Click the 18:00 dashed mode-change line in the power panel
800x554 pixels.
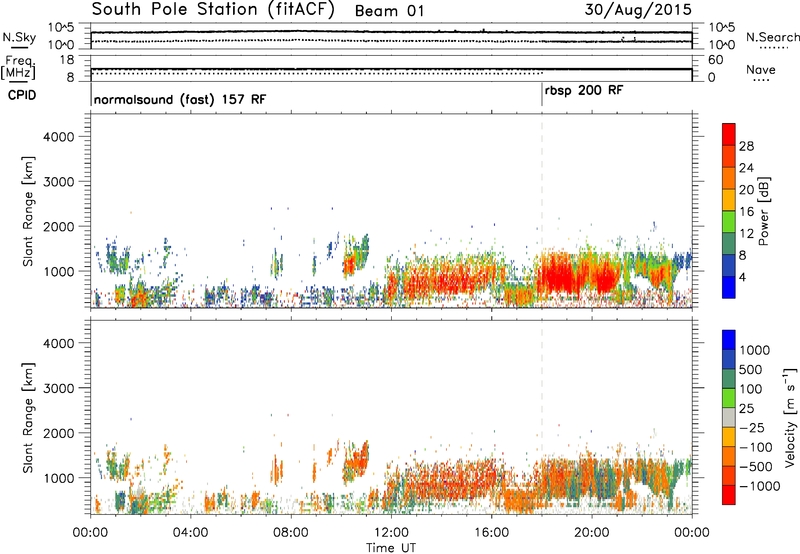[x=542, y=210]
